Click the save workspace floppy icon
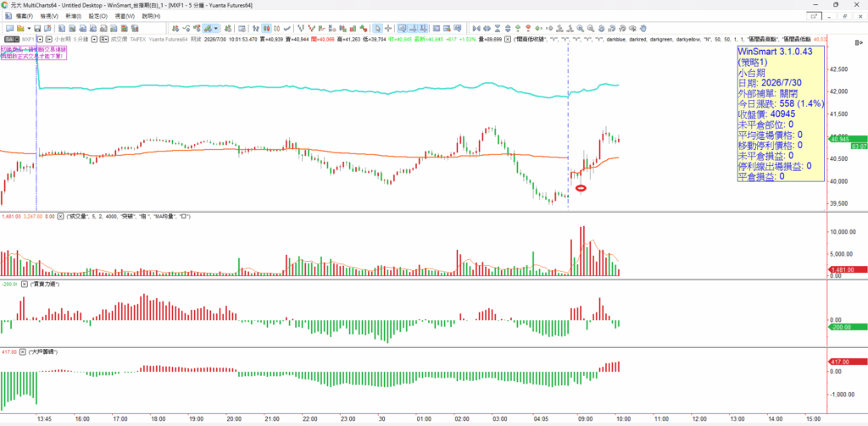The image size is (868, 426). [37, 28]
